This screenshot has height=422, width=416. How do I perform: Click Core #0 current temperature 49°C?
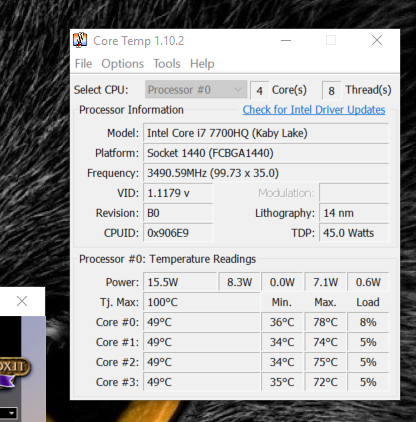click(201, 322)
